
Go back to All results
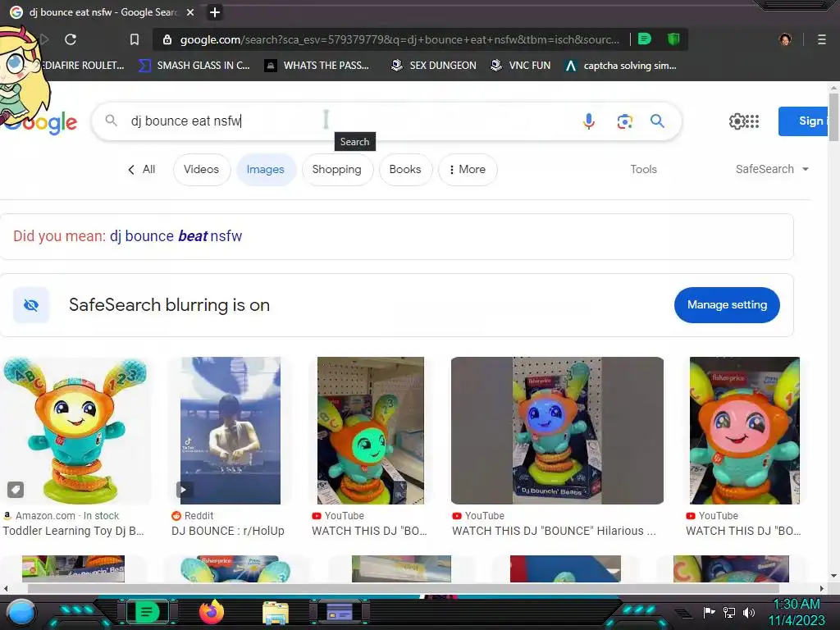pyautogui.click(x=142, y=169)
